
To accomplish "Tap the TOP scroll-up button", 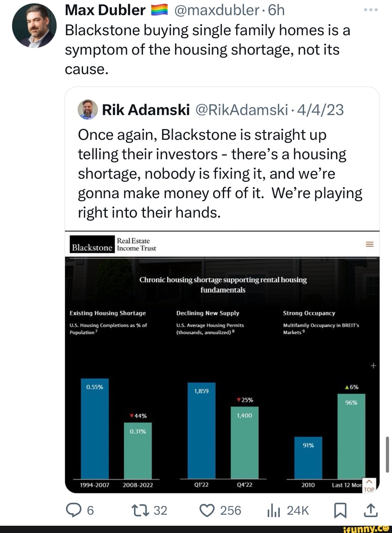I will pos(369,485).
